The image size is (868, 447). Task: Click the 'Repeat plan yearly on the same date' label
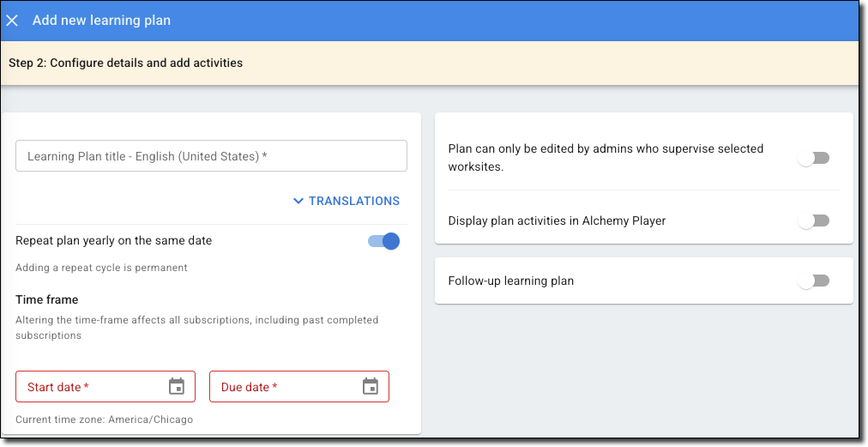tap(114, 241)
